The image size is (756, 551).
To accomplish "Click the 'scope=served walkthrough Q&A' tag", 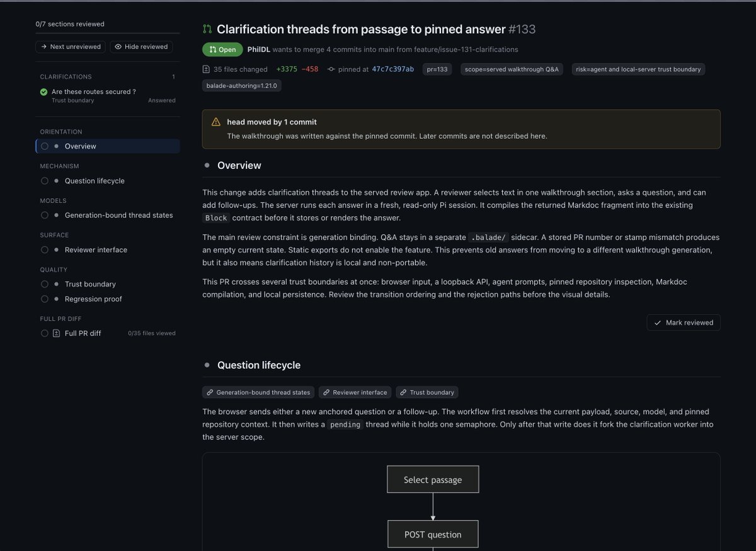I will coord(512,69).
